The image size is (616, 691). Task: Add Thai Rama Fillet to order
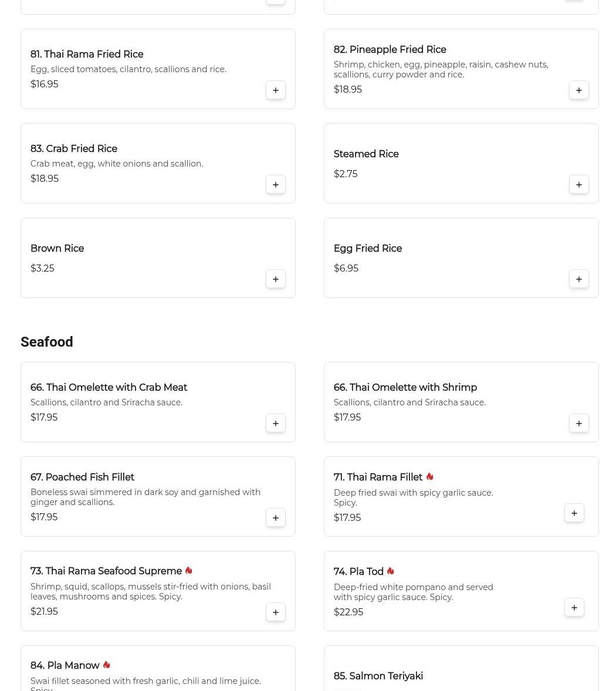coord(574,513)
